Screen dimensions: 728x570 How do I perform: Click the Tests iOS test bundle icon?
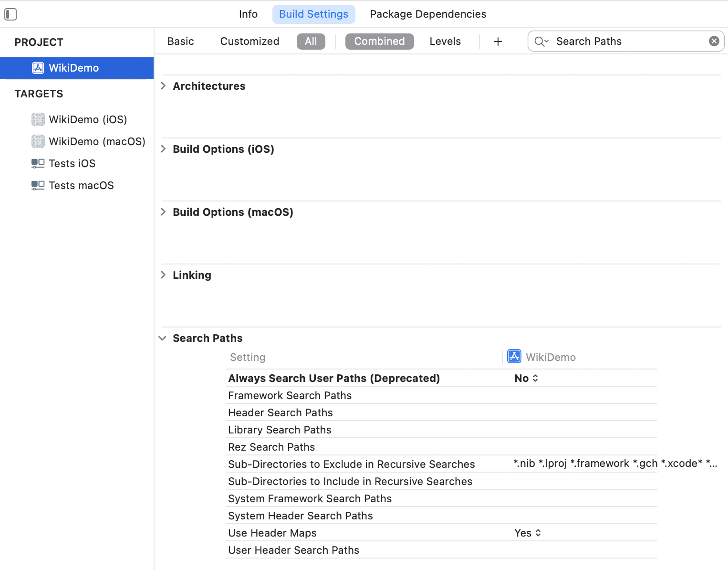tap(38, 163)
